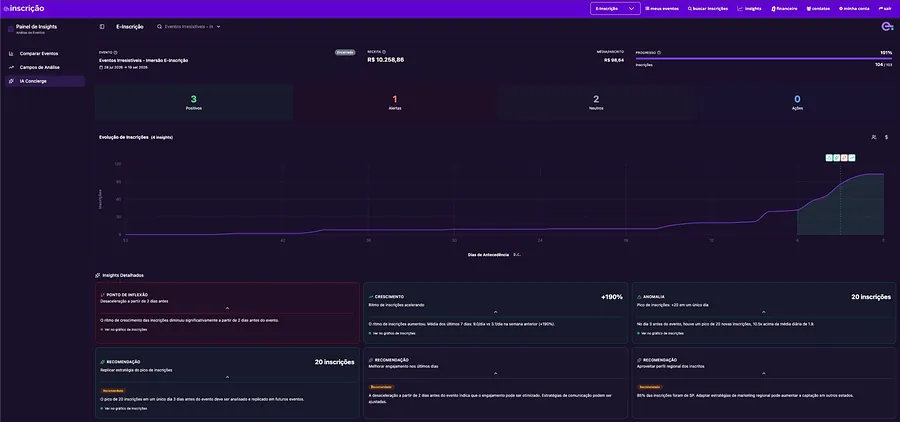This screenshot has height=422, width=900.
Task: Click the Insights Detalhados section icon
Action: pos(98,275)
